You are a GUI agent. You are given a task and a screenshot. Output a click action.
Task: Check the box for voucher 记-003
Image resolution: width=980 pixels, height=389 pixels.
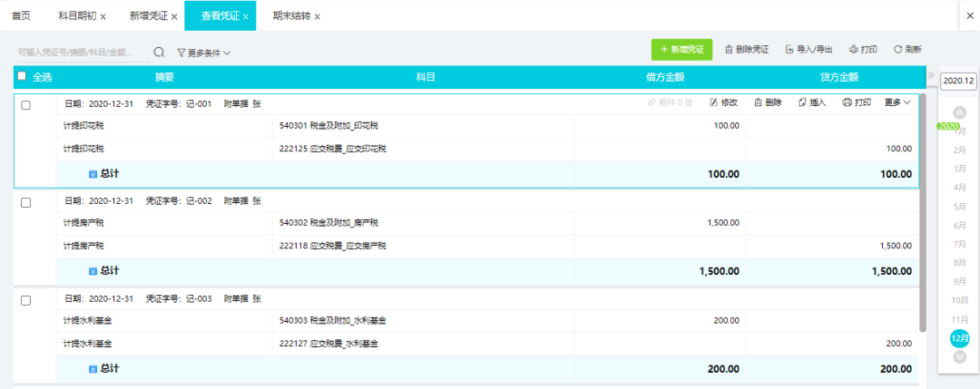pyautogui.click(x=25, y=301)
